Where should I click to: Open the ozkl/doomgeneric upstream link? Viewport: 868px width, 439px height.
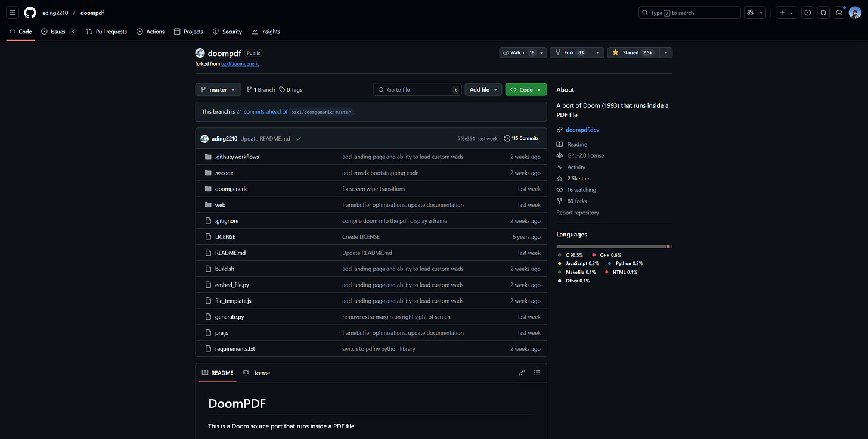(240, 64)
